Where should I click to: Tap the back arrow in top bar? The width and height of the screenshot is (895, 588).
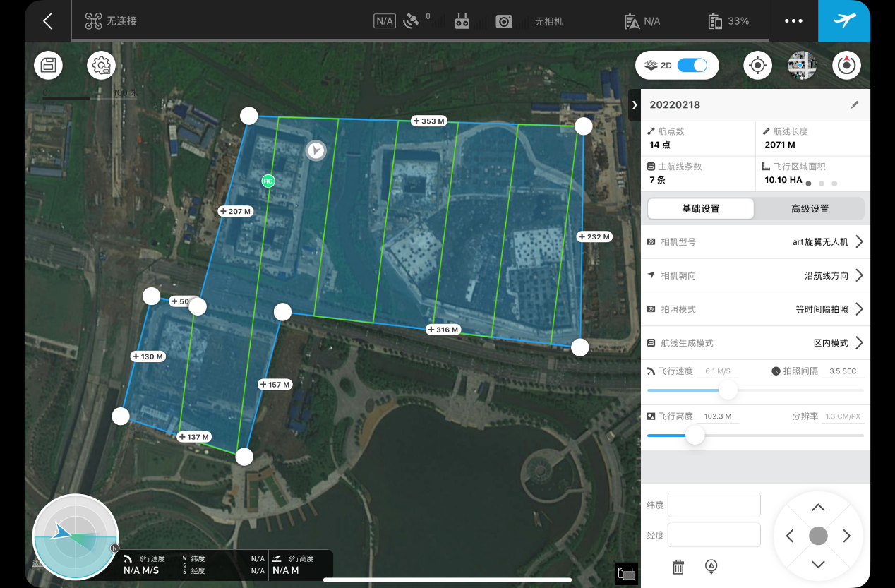[48, 21]
